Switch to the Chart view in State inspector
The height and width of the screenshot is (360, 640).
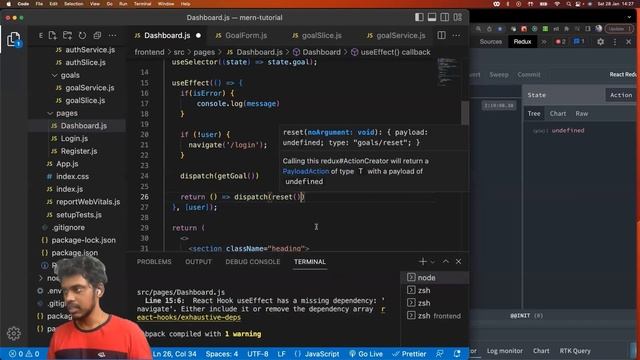point(558,113)
